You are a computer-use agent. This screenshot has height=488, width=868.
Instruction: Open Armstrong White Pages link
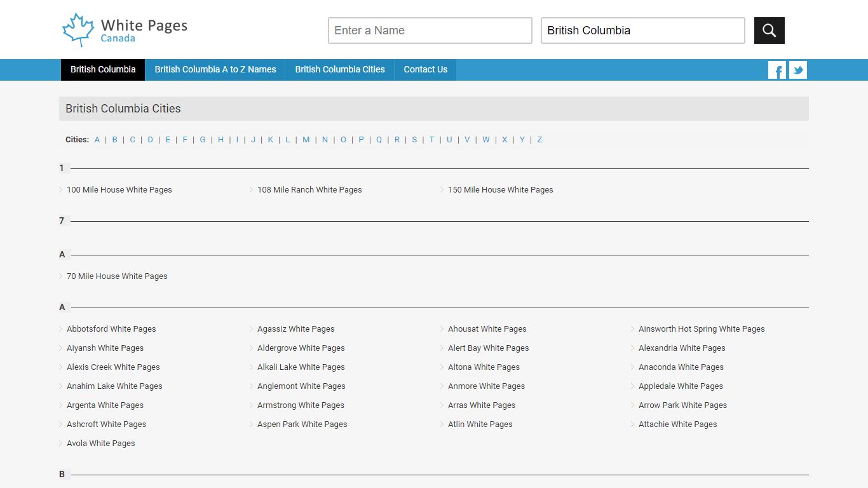point(301,405)
